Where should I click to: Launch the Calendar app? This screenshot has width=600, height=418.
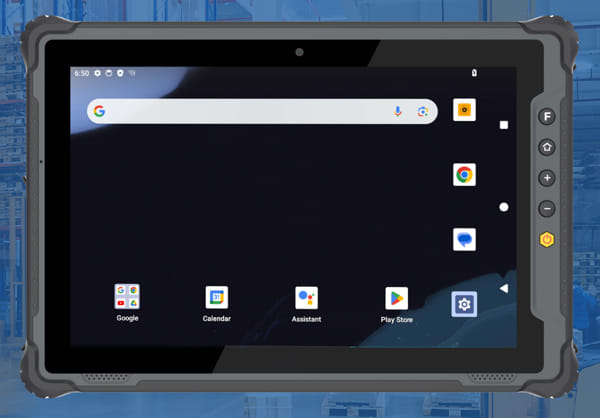217,297
